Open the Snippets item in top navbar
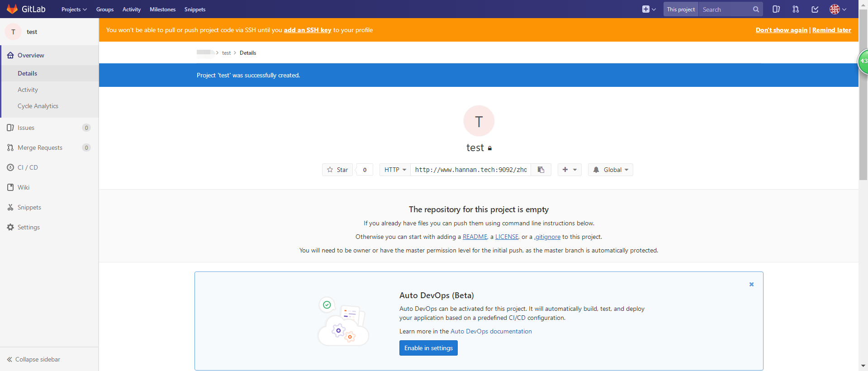Viewport: 868px width, 371px height. 195,10
